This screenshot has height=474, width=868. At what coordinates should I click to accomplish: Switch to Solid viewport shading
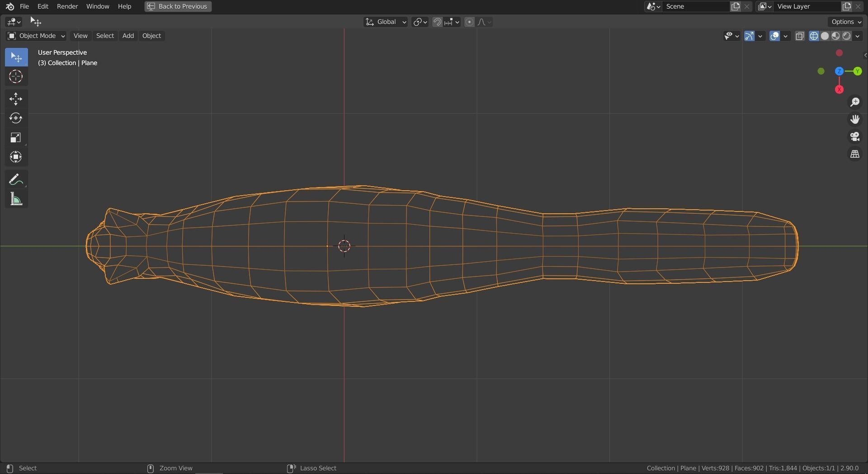point(825,36)
